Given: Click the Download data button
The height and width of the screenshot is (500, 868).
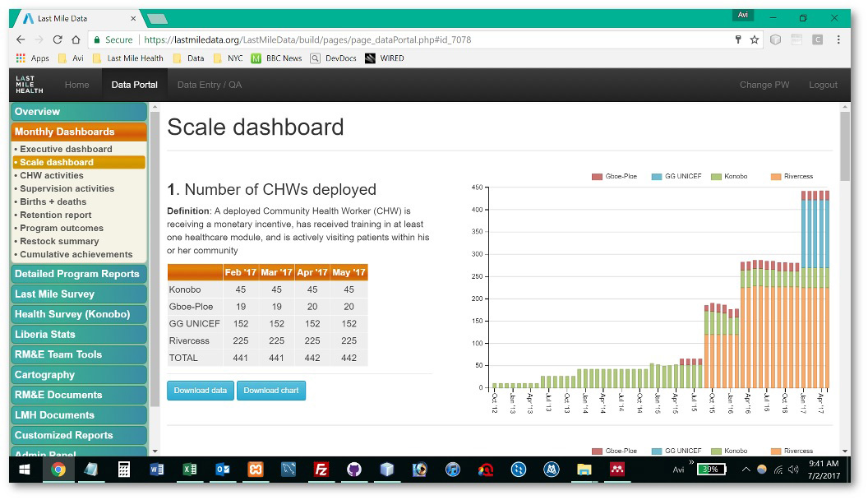Looking at the screenshot, I should (201, 391).
